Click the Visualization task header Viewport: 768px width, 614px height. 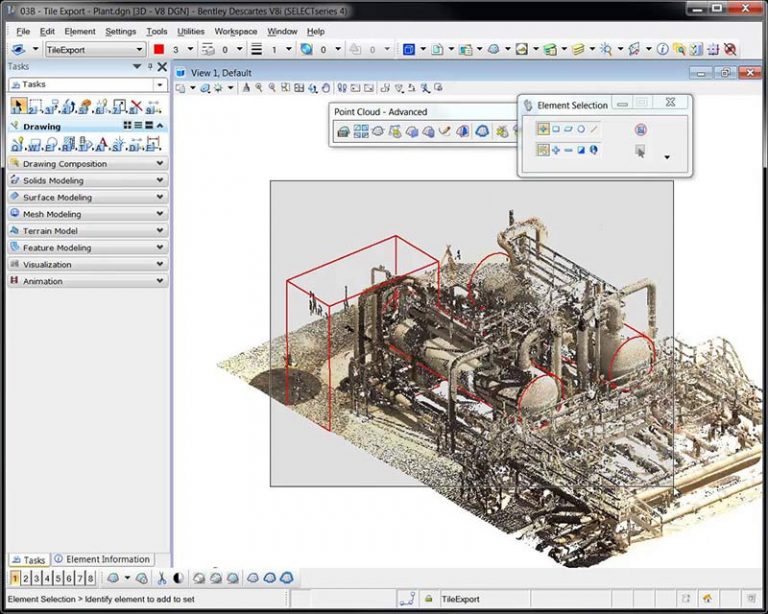pos(88,264)
